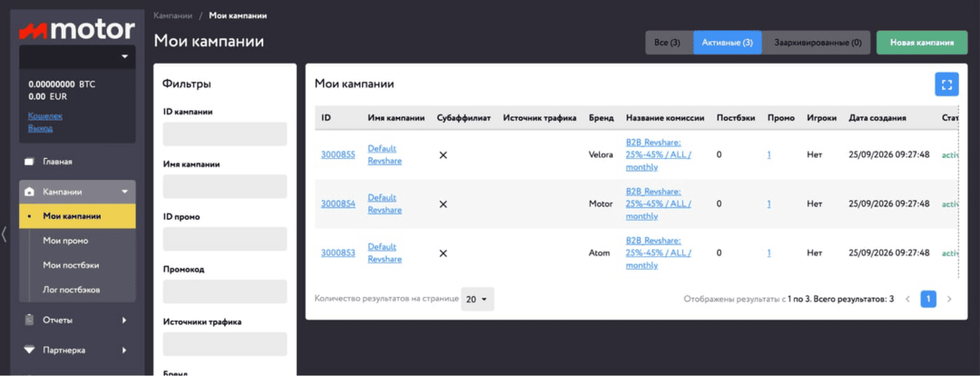
Task: Open B2B_Revshare commission in Motor row
Action: [x=658, y=203]
